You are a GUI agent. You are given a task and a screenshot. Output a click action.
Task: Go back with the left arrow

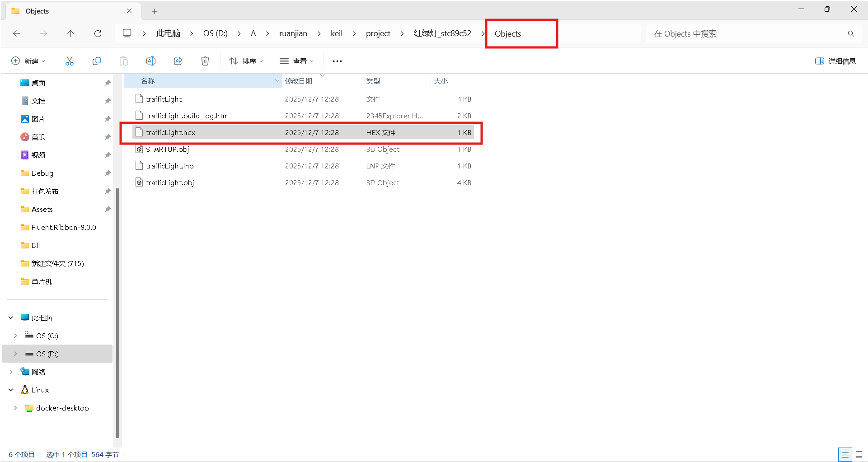[16, 33]
